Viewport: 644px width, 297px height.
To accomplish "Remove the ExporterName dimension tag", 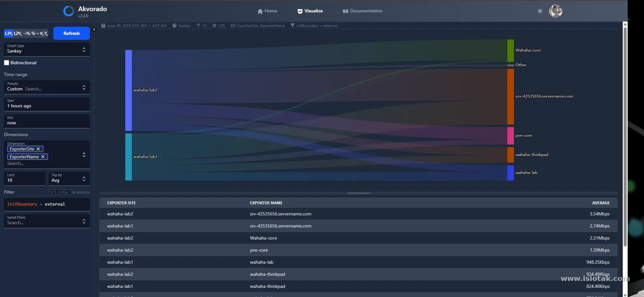I will pos(43,157).
